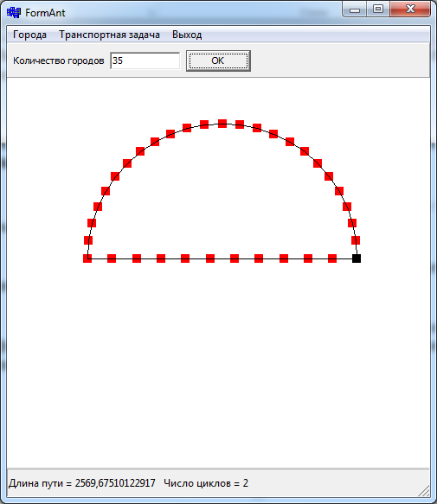Maximize the FormAnt window
Viewport: 437px width, 504px height.
[x=378, y=10]
